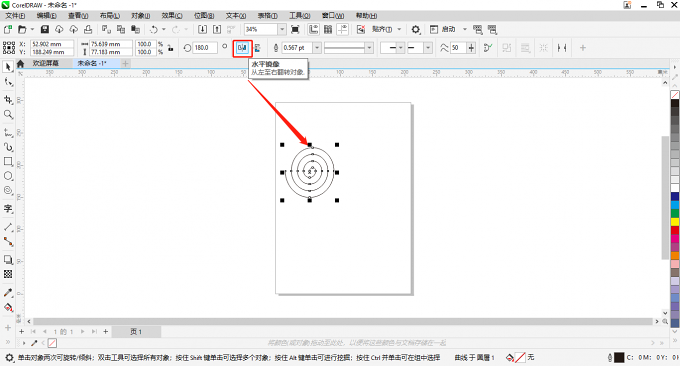Pick the yellow swatch in the palette
This screenshot has height=366, width=680.
tap(675, 222)
